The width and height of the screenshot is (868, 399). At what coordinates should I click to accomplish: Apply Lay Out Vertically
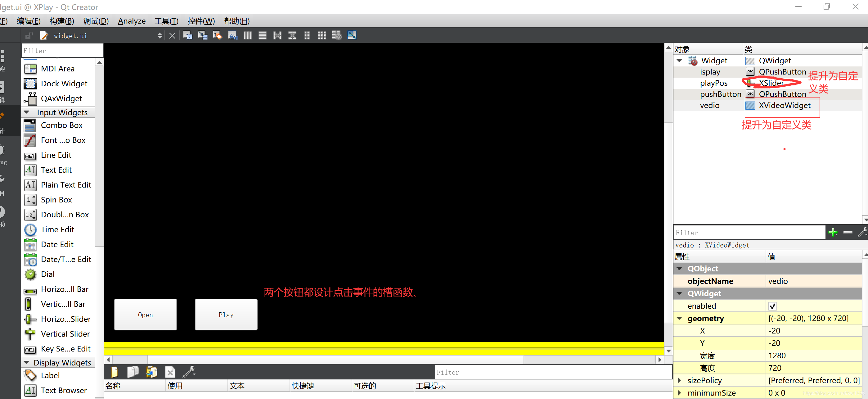pyautogui.click(x=263, y=35)
